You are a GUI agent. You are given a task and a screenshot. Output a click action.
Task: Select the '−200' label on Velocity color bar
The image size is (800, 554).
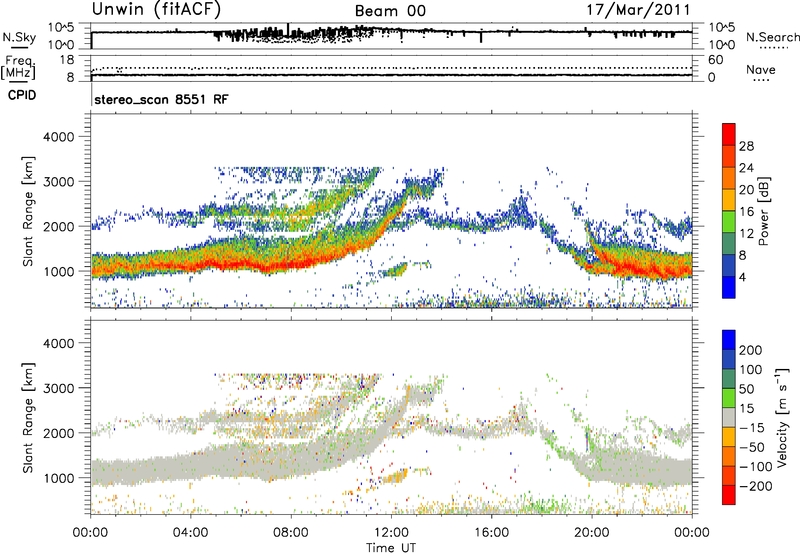(756, 486)
